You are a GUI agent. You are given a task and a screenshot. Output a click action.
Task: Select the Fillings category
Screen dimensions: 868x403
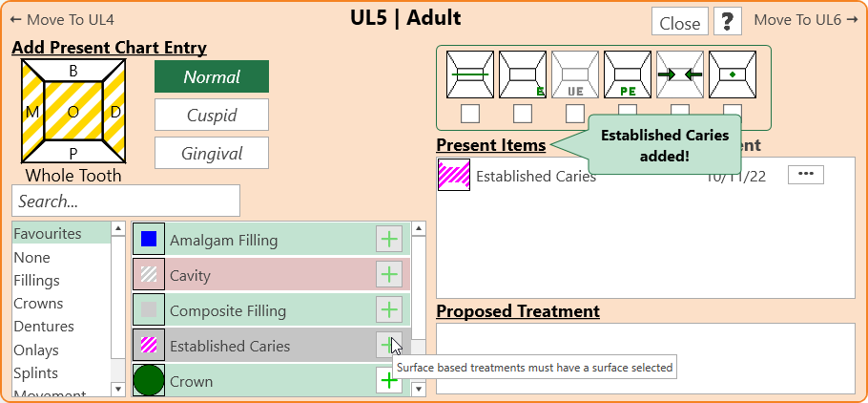click(x=36, y=281)
